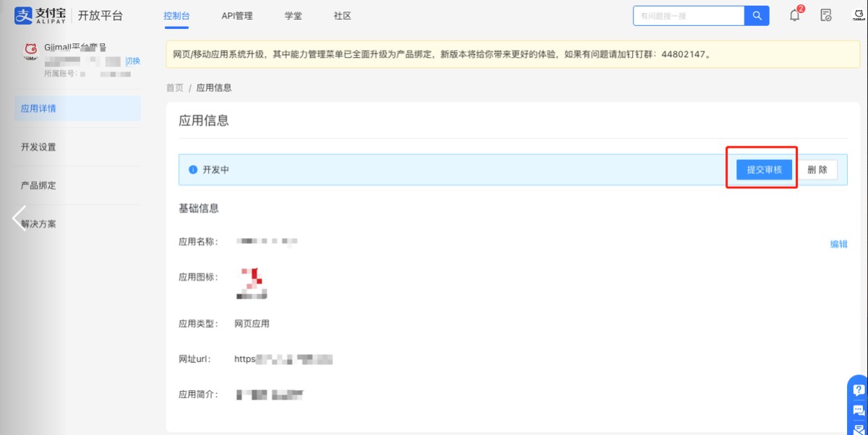The width and height of the screenshot is (868, 435).
Task: Focus the 有问题搜一搜 search field
Action: pos(687,16)
